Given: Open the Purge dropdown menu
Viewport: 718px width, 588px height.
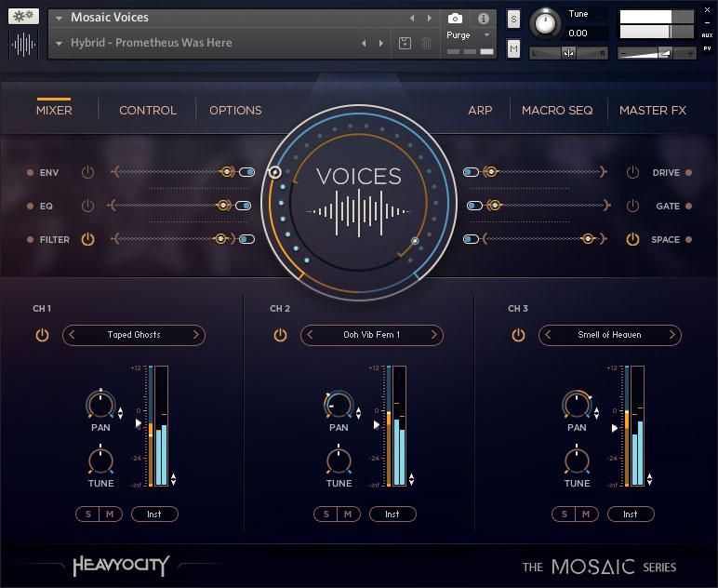Looking at the screenshot, I should (x=486, y=34).
